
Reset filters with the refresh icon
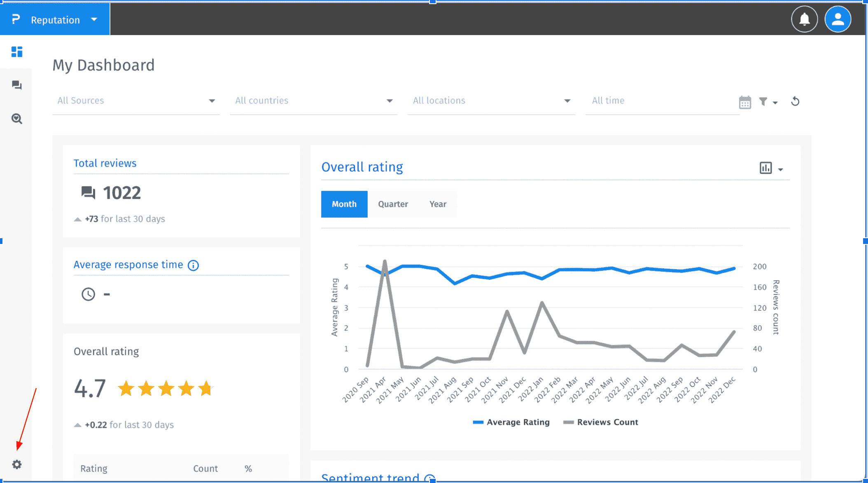tap(795, 101)
